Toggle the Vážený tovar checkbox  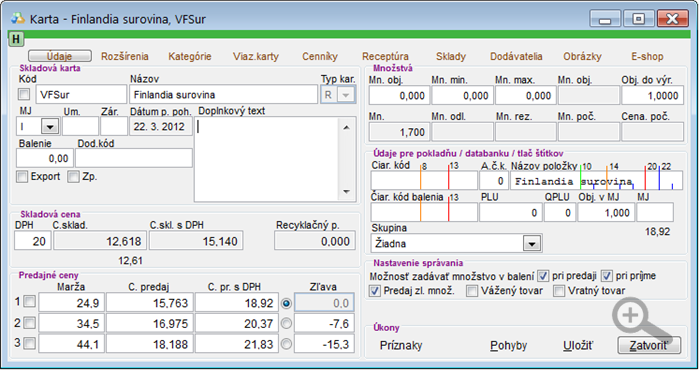click(472, 291)
